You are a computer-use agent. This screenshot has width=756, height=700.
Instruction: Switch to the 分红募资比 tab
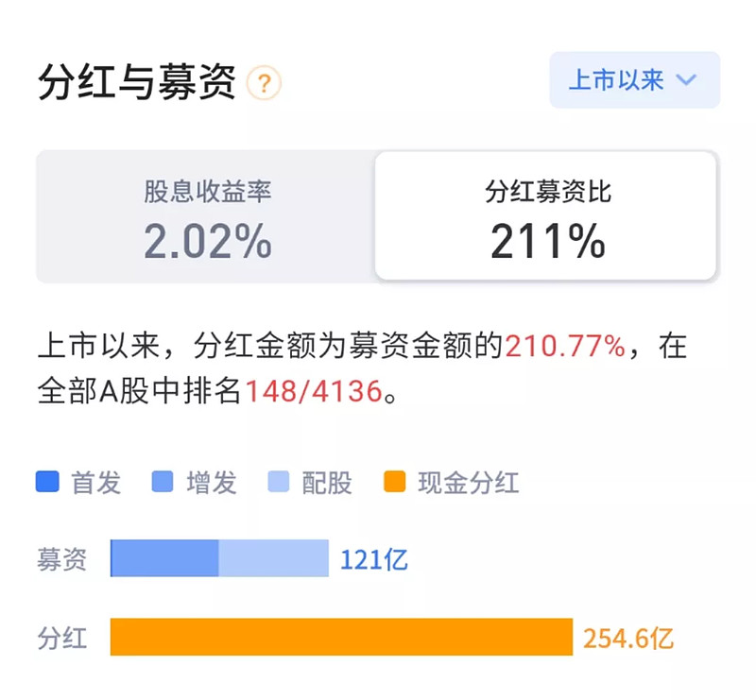pos(548,215)
